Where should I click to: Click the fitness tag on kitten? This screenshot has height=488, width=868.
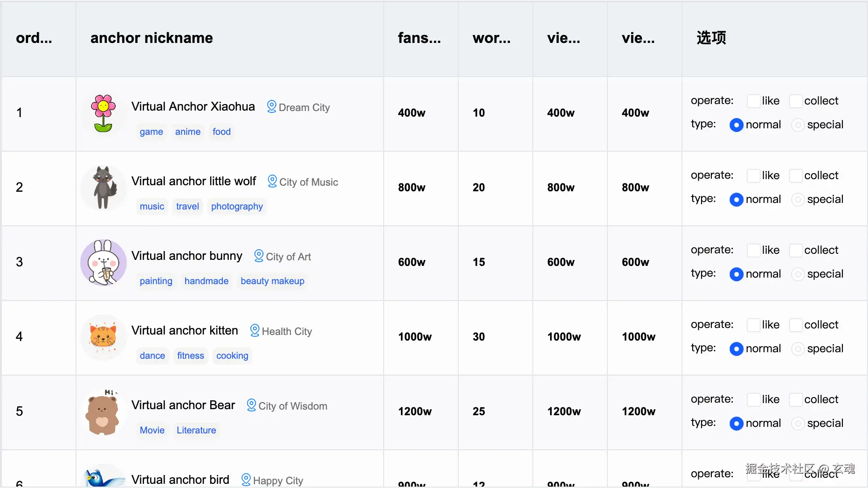coord(190,356)
